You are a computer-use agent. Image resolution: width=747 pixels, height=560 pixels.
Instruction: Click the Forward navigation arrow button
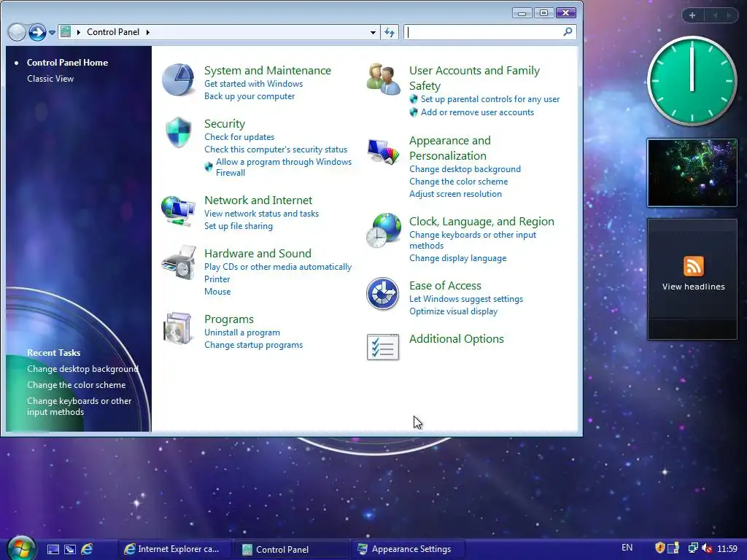click(x=37, y=32)
